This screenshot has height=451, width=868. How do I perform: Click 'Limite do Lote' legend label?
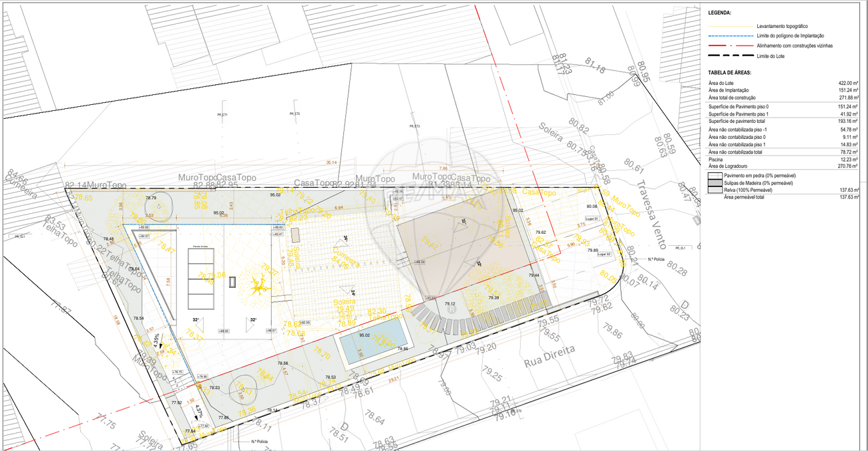[771, 56]
